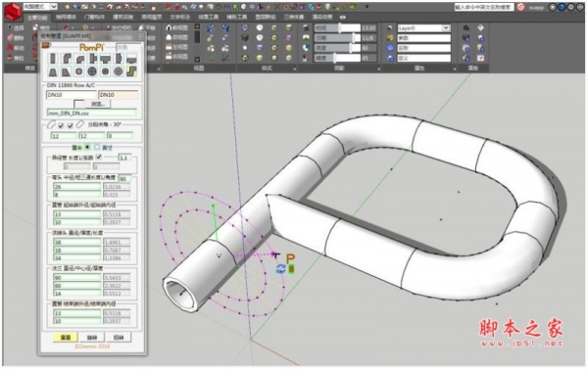The width and height of the screenshot is (588, 369).
Task: Select the 毫米 millimeter radio button
Action: (87, 147)
